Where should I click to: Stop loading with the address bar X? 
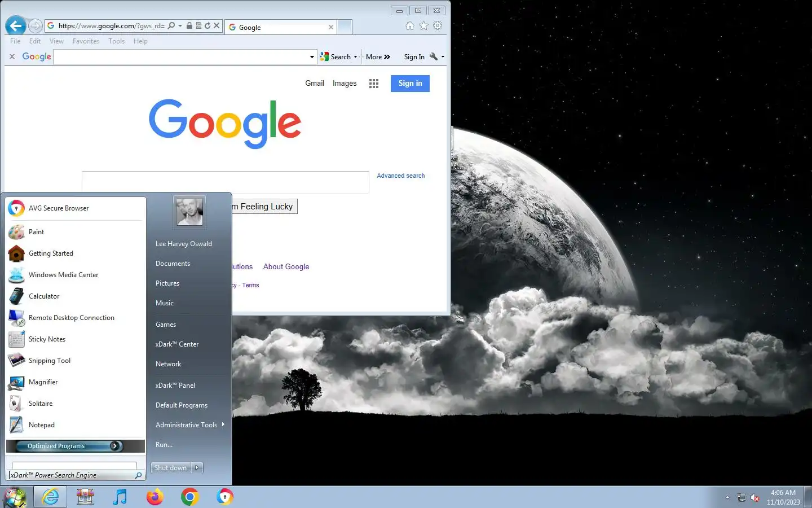[217, 26]
